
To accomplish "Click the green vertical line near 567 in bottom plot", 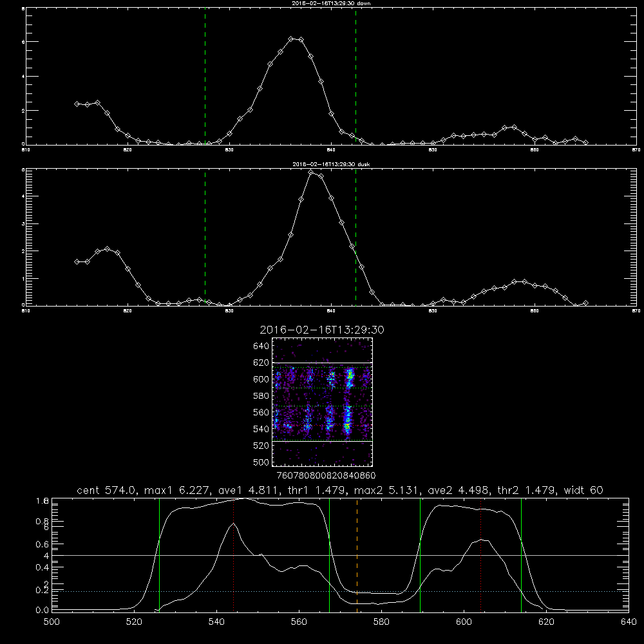I will pyautogui.click(x=329, y=554).
